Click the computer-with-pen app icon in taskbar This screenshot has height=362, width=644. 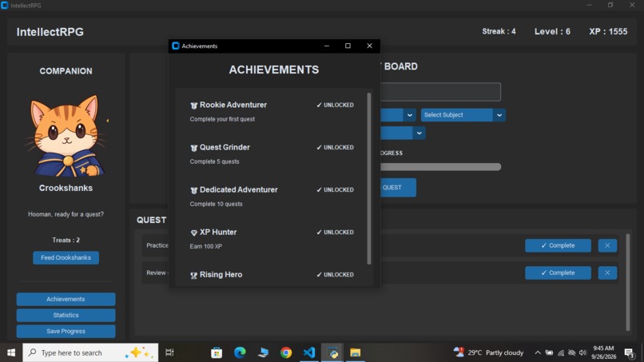coord(263,352)
